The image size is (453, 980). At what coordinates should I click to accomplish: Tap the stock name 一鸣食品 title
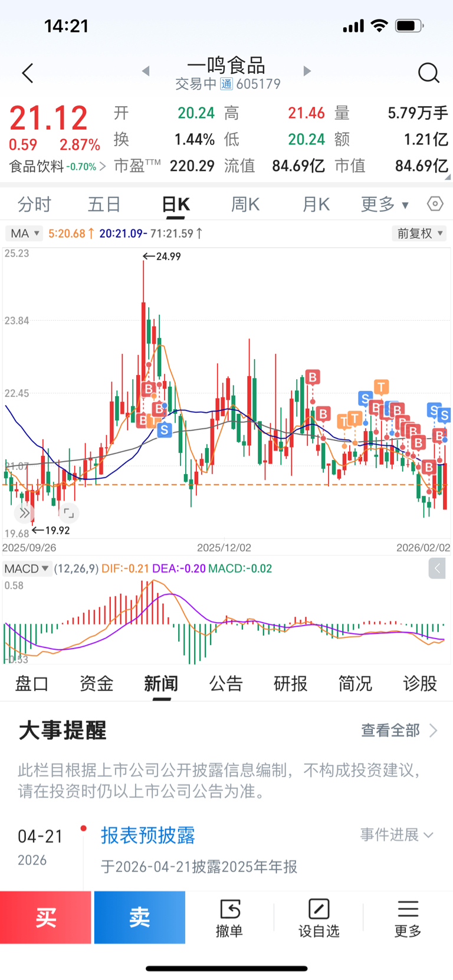(x=226, y=65)
